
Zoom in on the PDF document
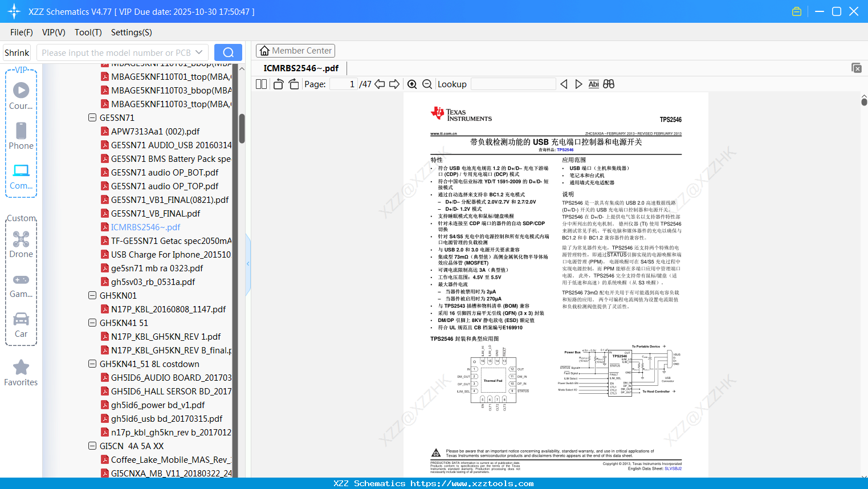click(x=412, y=84)
